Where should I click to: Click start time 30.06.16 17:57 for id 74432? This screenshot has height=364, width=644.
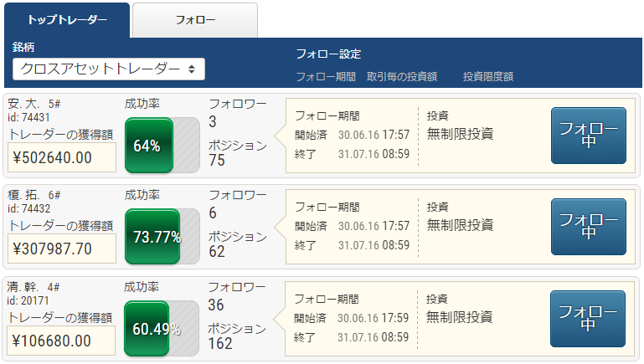coord(374,226)
